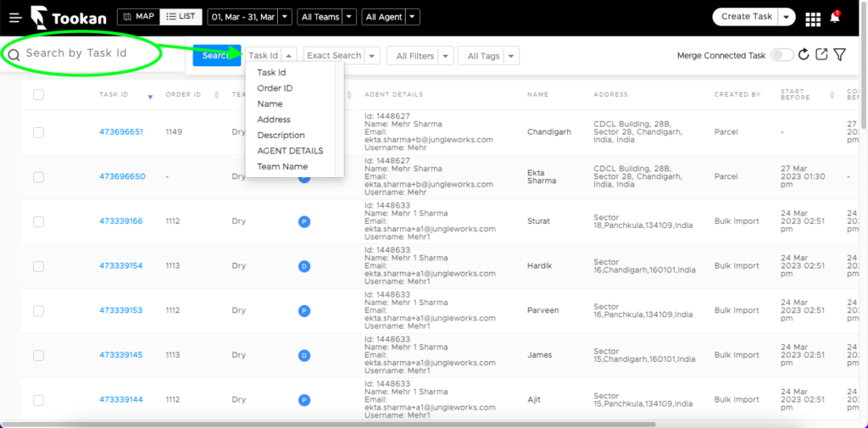This screenshot has height=428, width=868.
Task: Select checkbox for task 473339144
Action: [x=38, y=400]
